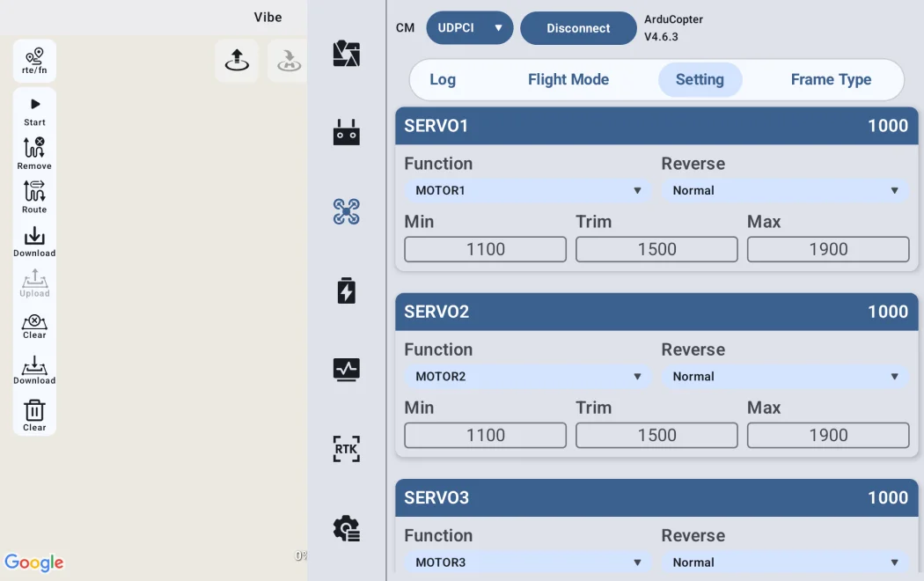
Task: Click SERVO1 Min input field
Action: click(x=485, y=249)
